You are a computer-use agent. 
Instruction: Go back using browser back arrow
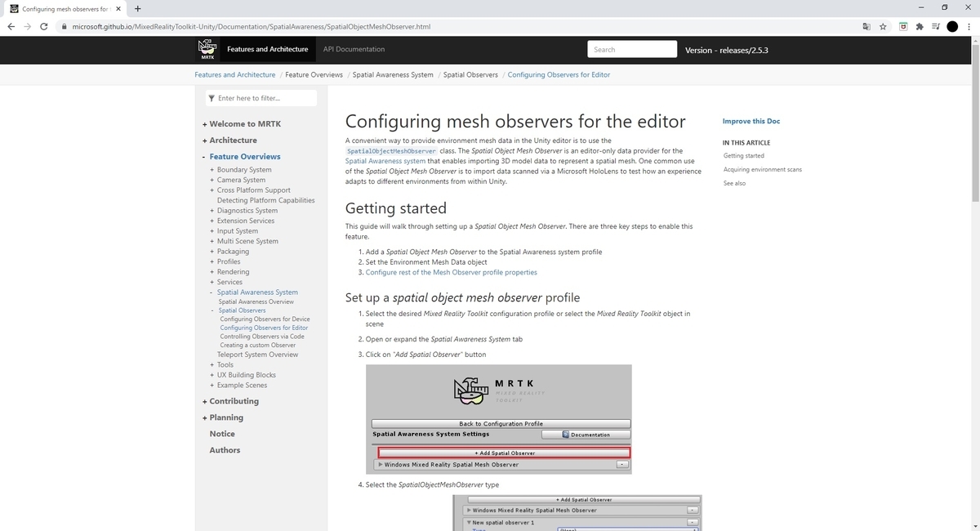[x=11, y=26]
